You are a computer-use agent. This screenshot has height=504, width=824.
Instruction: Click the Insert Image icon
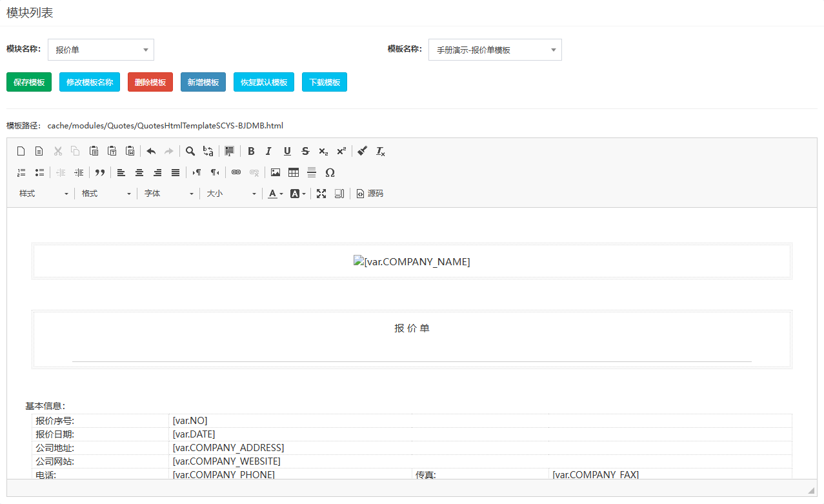click(276, 173)
